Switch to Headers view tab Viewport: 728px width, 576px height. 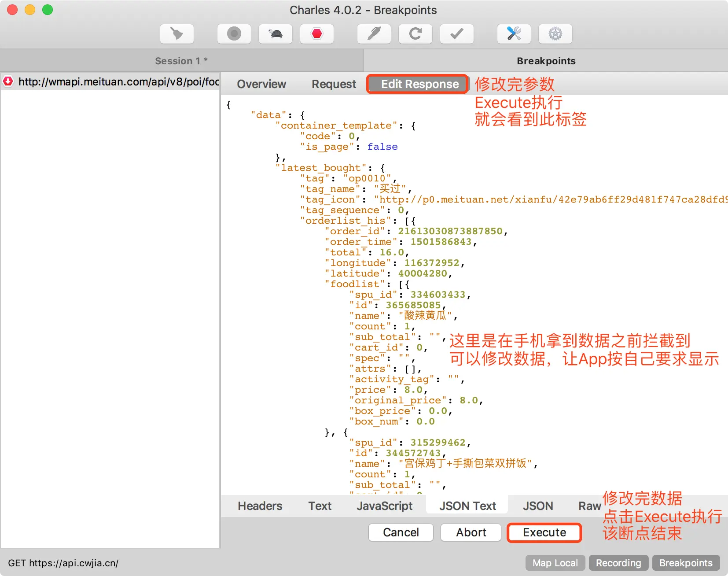point(260,506)
